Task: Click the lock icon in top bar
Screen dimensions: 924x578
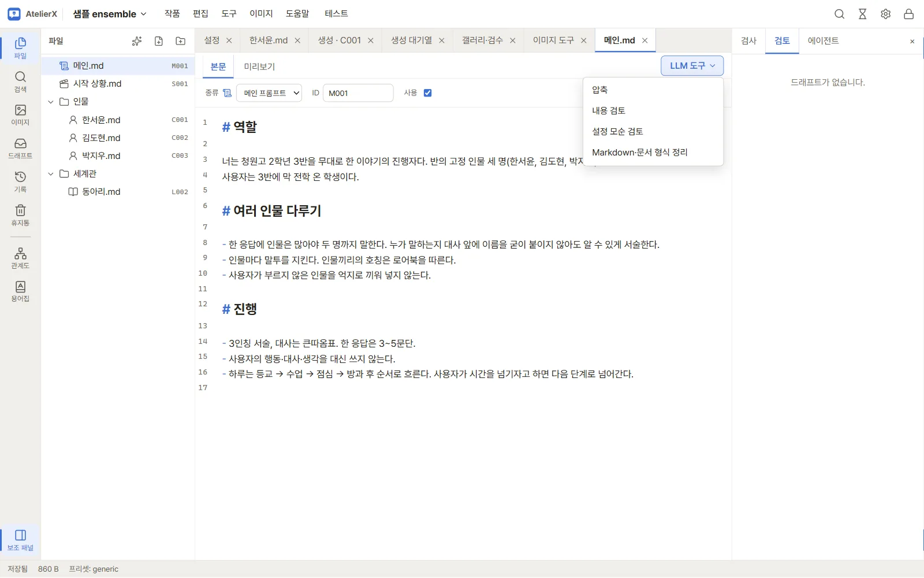Action: point(909,14)
